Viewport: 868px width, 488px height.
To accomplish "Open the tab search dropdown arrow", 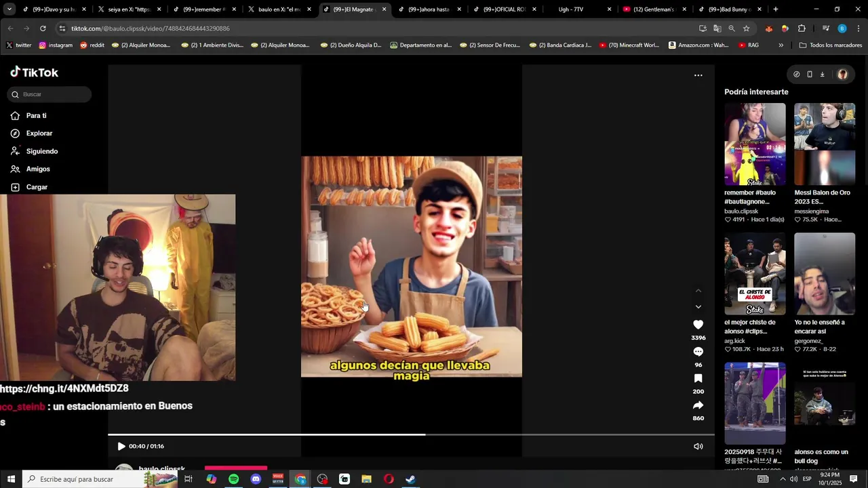I will coord(9,9).
